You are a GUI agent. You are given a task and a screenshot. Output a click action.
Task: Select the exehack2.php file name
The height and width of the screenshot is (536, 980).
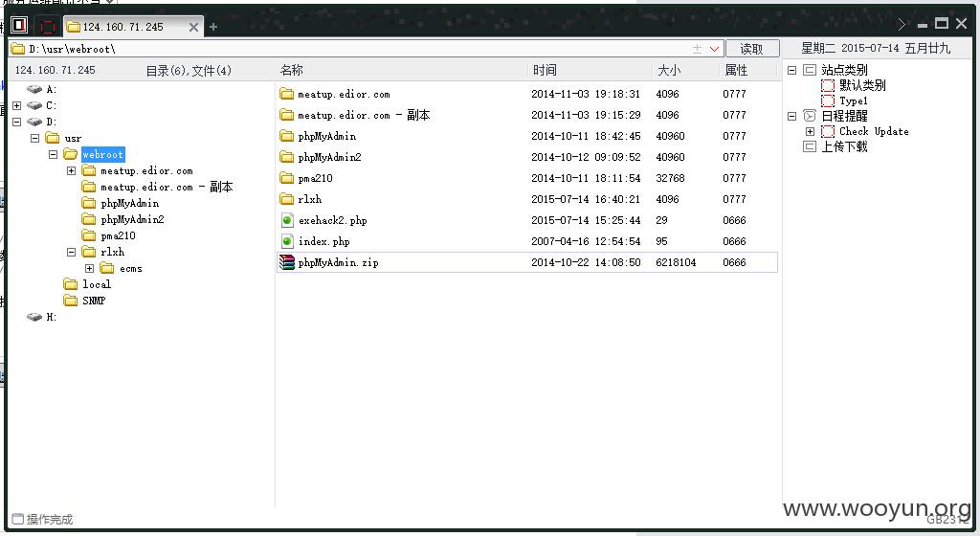(x=332, y=220)
